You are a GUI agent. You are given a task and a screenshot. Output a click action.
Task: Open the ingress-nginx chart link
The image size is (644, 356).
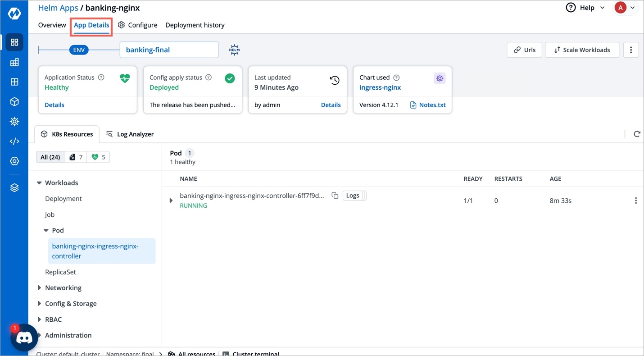[380, 87]
